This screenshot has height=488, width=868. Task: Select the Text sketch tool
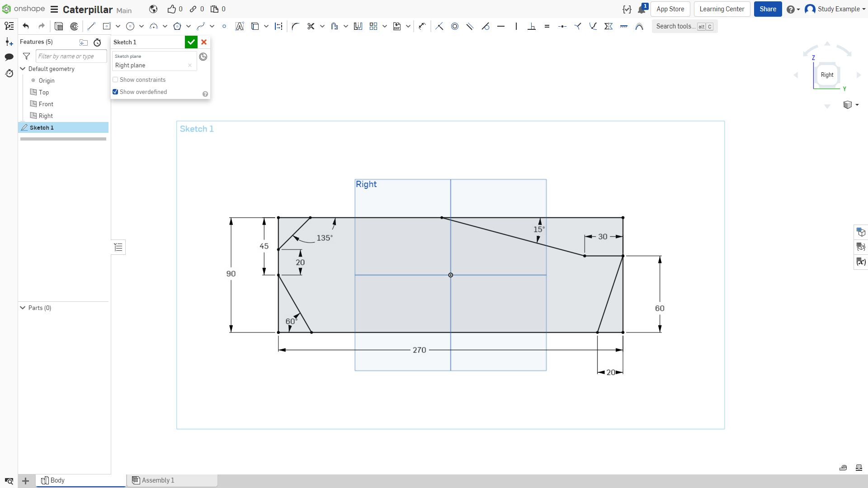click(240, 26)
